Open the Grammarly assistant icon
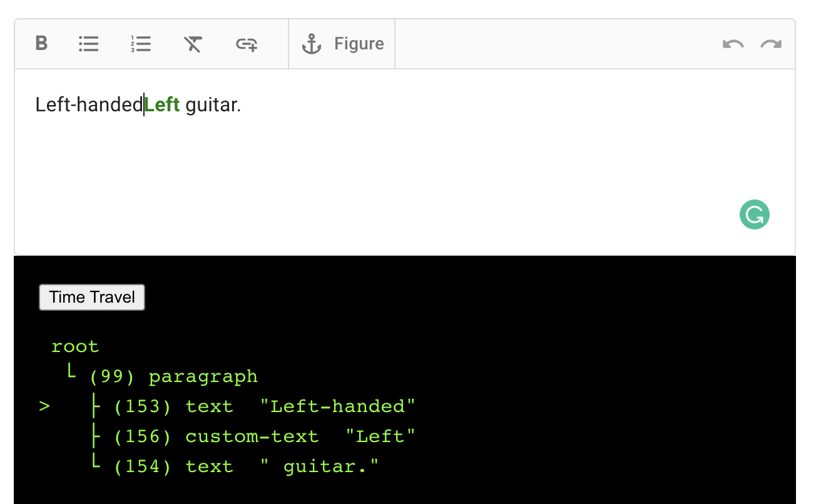 [x=755, y=214]
